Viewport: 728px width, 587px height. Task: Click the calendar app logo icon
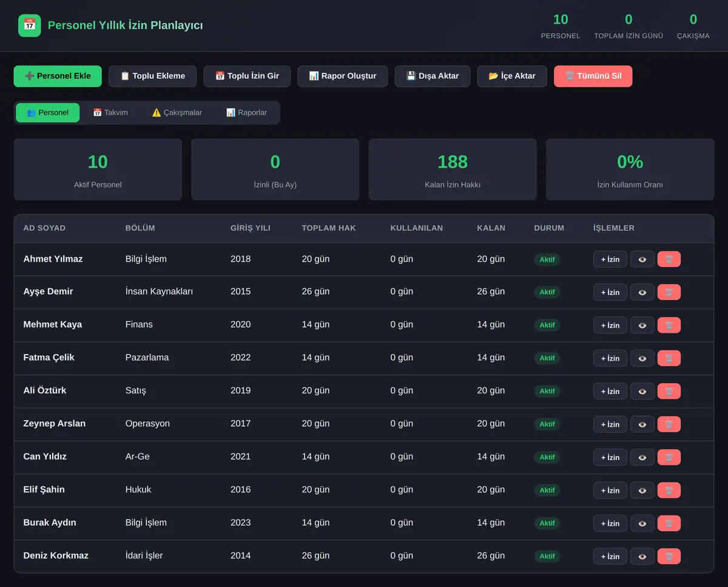point(30,25)
